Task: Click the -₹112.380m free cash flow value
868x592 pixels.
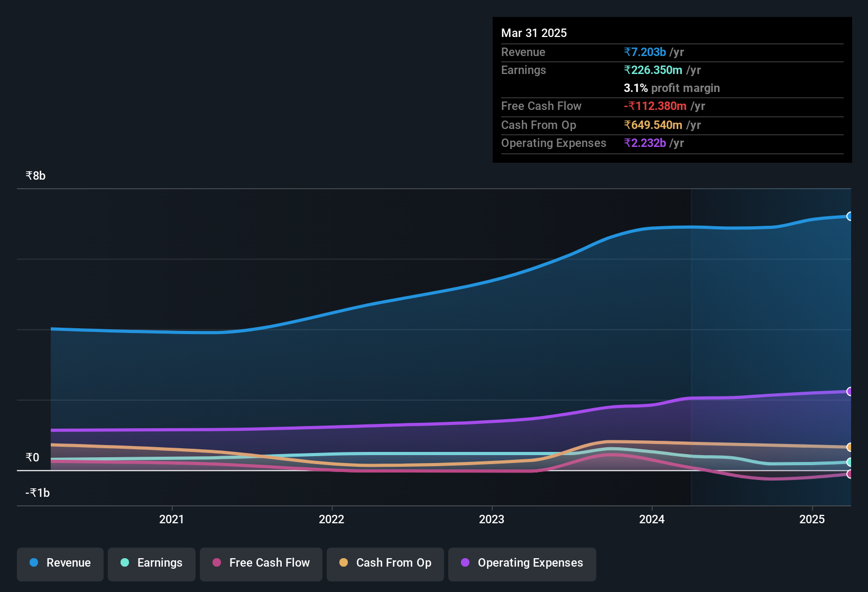Action: click(x=655, y=106)
